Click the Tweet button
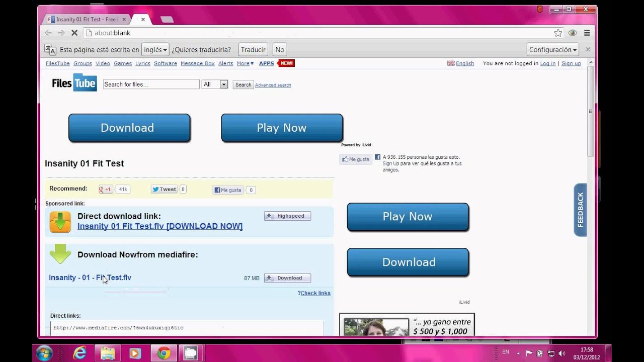This screenshot has height=362, width=644. [x=165, y=190]
